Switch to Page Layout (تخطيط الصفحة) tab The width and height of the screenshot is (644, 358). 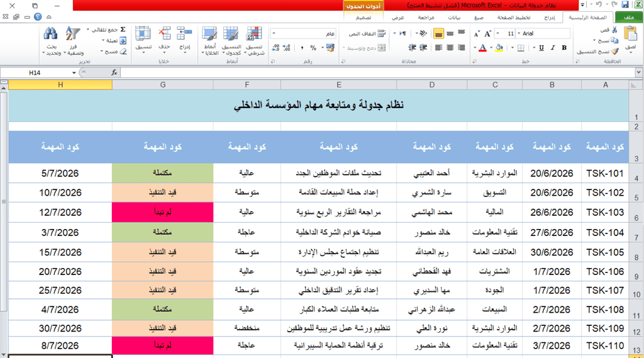tap(513, 18)
